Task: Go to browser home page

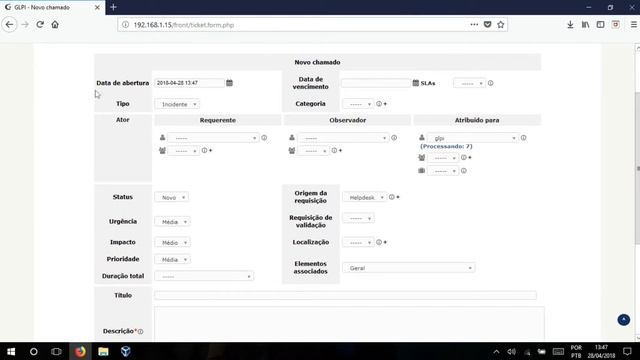Action: pyautogui.click(x=55, y=24)
